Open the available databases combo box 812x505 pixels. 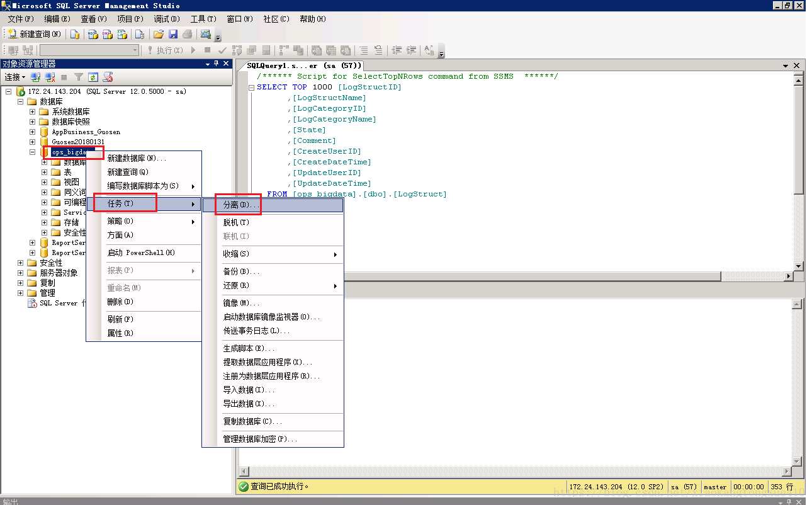point(89,50)
